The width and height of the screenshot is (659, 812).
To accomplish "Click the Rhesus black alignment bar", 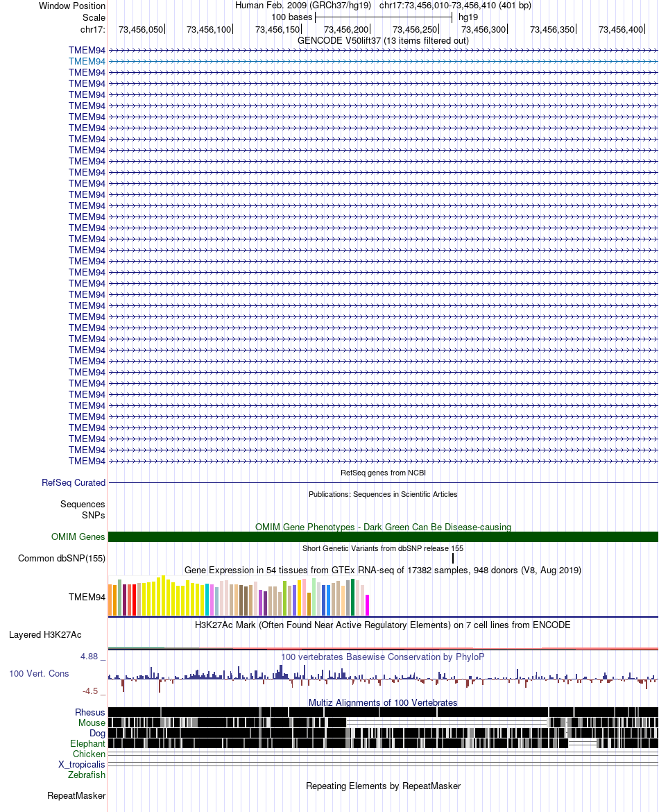I will (383, 712).
